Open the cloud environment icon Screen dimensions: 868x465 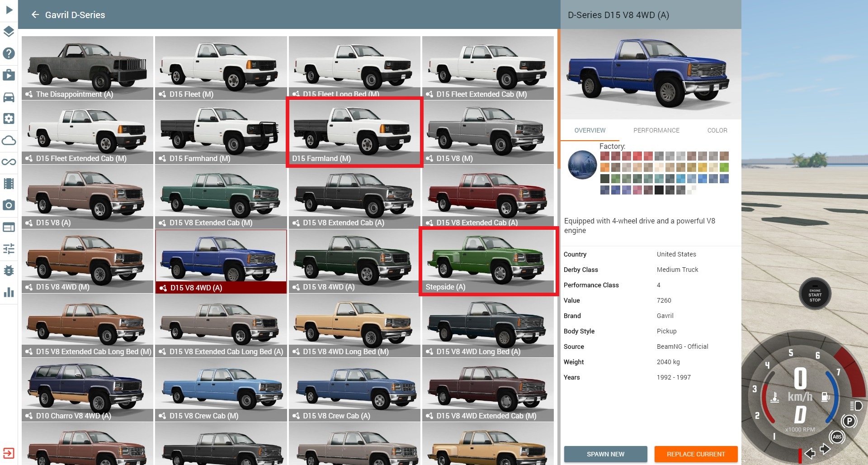click(x=9, y=140)
